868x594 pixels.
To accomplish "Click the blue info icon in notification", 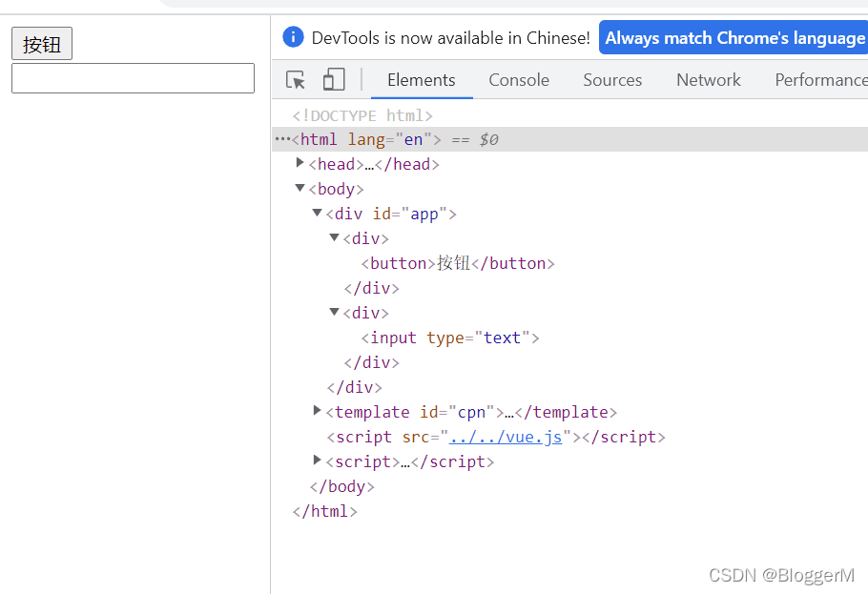I will (x=293, y=37).
